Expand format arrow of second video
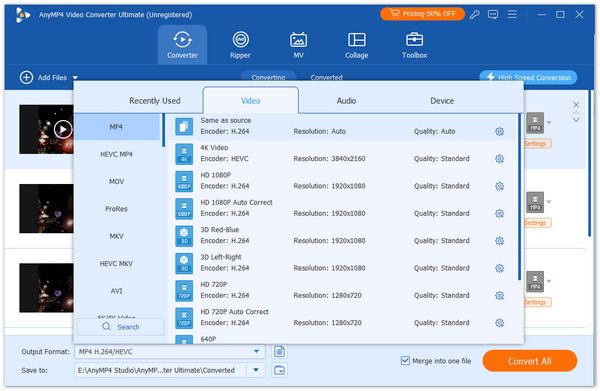600x391 pixels. (x=549, y=202)
